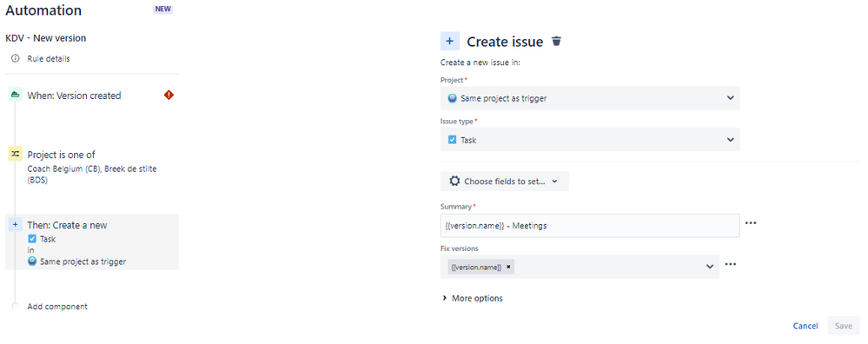Image resolution: width=868 pixels, height=344 pixels.
Task: Click the project avatar beside Same project as trigger in sidebar
Action: pyautogui.click(x=32, y=261)
